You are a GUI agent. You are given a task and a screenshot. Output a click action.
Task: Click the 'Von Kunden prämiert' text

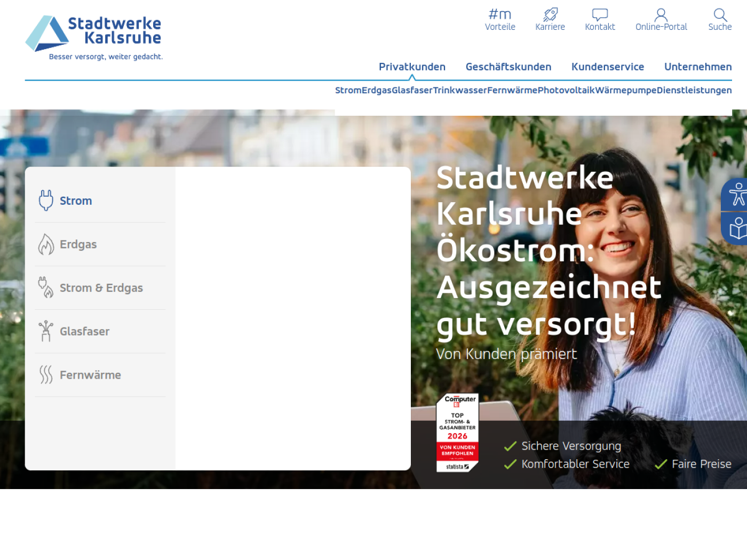pos(506,354)
